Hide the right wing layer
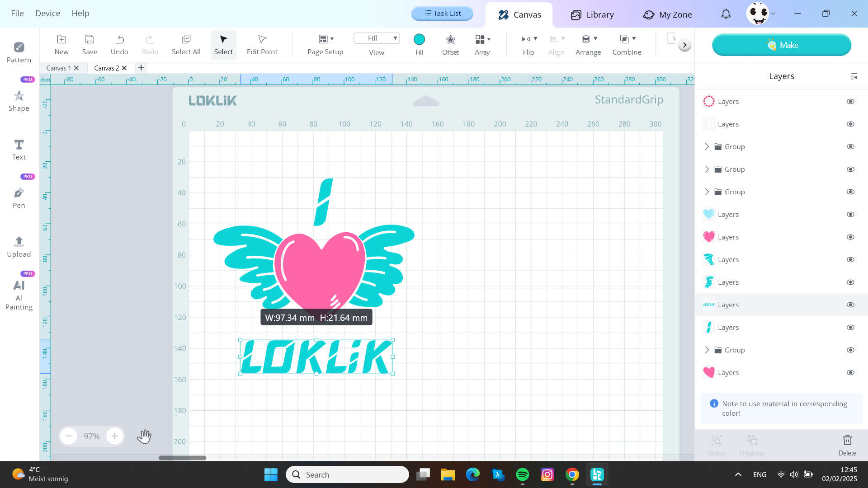The image size is (868, 488). coord(850,282)
